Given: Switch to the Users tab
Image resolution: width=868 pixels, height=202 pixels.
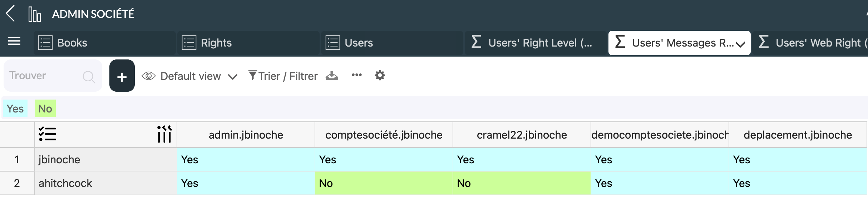Looking at the screenshot, I should (392, 43).
